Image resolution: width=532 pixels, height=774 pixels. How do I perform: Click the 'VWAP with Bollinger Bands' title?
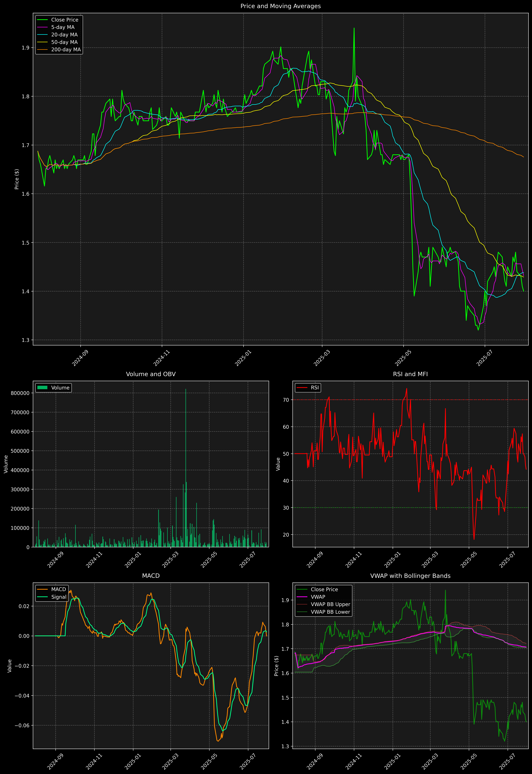click(x=410, y=576)
